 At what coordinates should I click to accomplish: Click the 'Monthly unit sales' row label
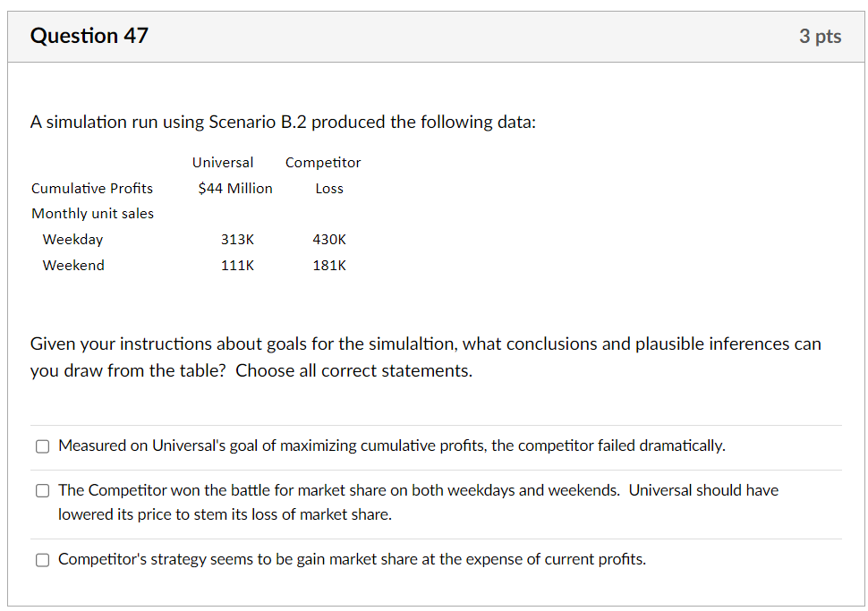coord(92,214)
